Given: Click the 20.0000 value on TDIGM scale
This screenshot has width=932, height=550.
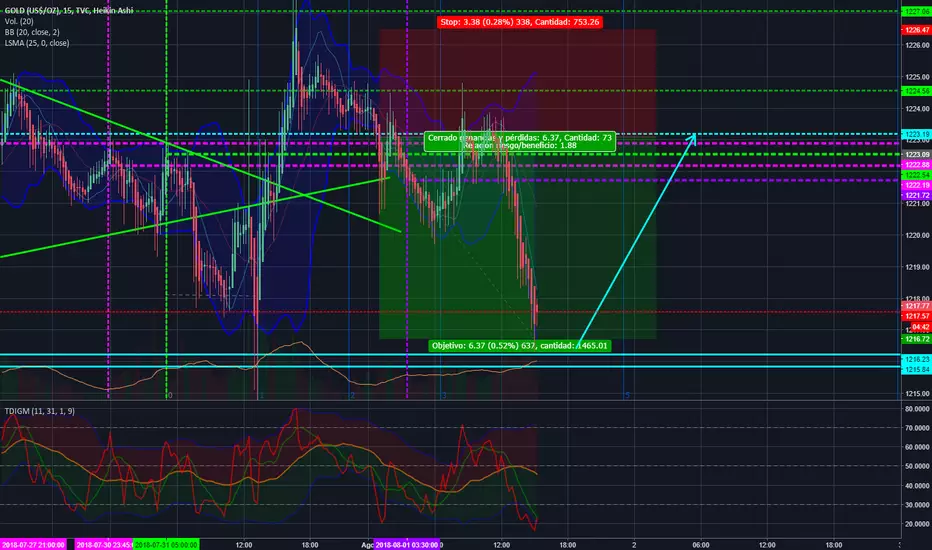Looking at the screenshot, I should click(x=917, y=524).
